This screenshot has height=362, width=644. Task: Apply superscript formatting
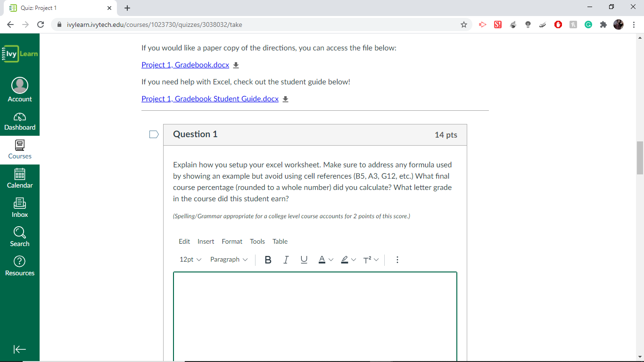[367, 260]
